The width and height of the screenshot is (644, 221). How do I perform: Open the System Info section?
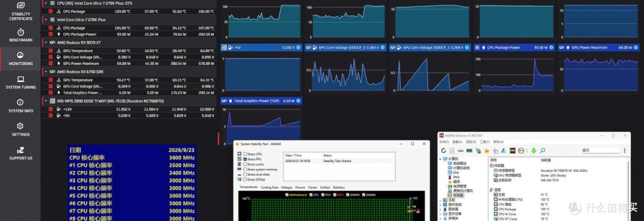coord(20,106)
